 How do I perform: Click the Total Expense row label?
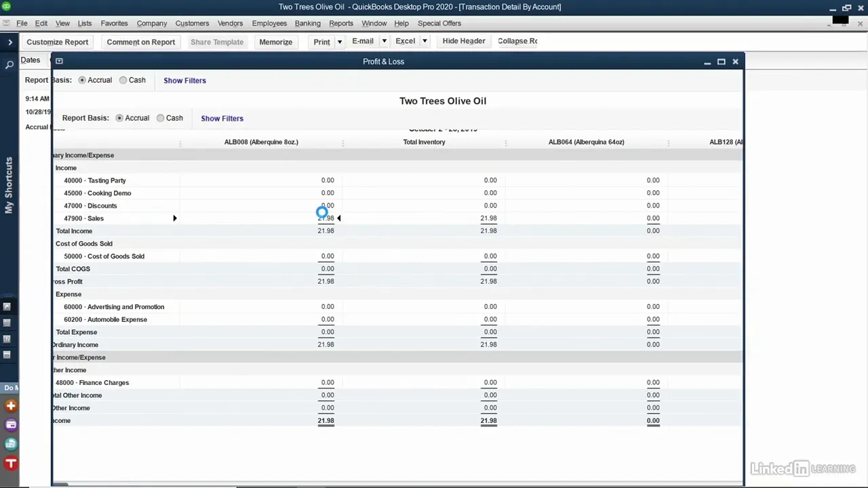point(77,332)
